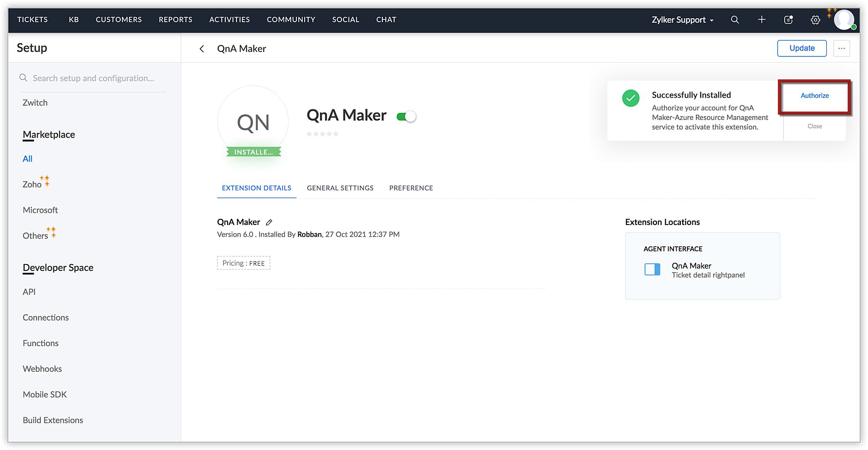The height and width of the screenshot is (450, 868).
Task: Select Microsoft under Marketplace
Action: tap(40, 210)
